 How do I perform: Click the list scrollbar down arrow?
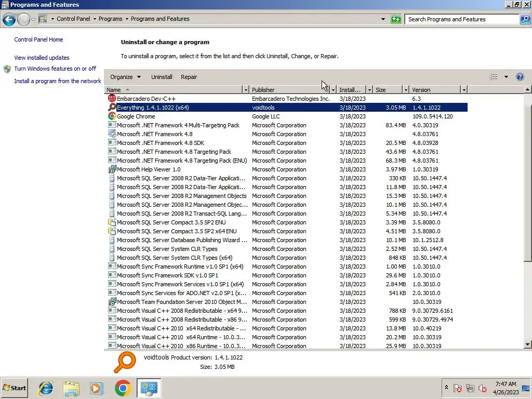point(528,344)
